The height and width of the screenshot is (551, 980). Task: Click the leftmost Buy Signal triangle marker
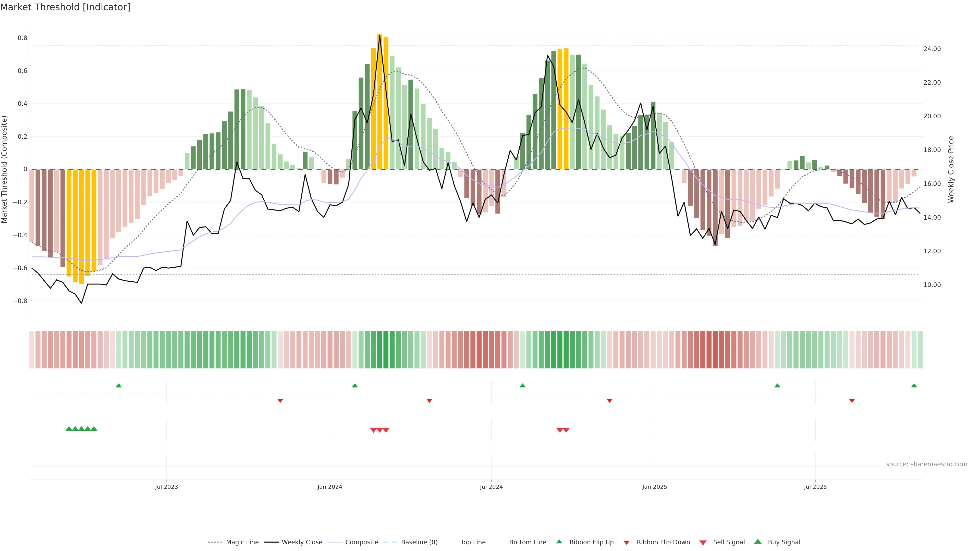click(x=69, y=429)
